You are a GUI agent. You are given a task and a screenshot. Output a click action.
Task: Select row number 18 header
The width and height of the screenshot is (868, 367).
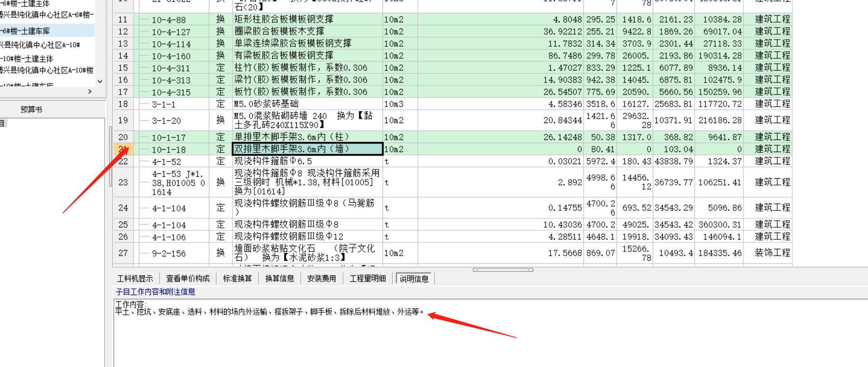124,104
